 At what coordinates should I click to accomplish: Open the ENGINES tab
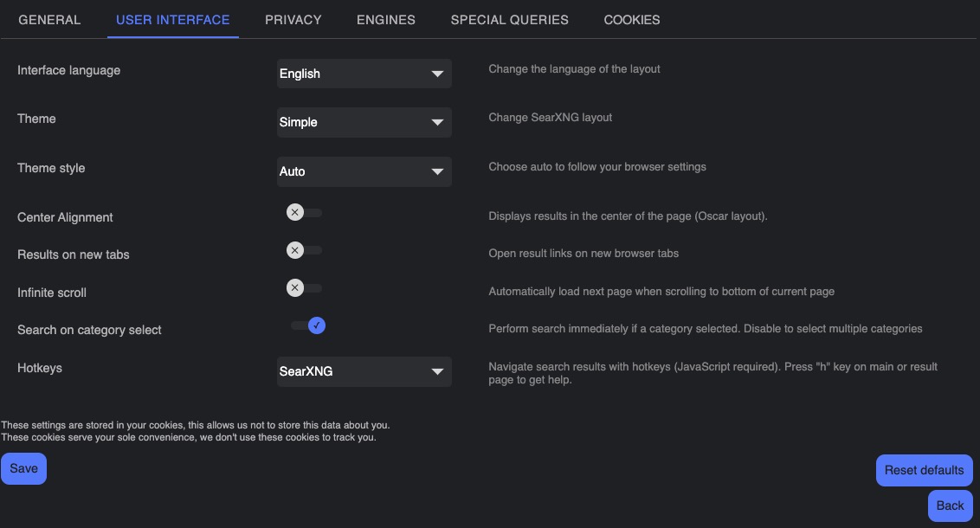[x=385, y=19]
